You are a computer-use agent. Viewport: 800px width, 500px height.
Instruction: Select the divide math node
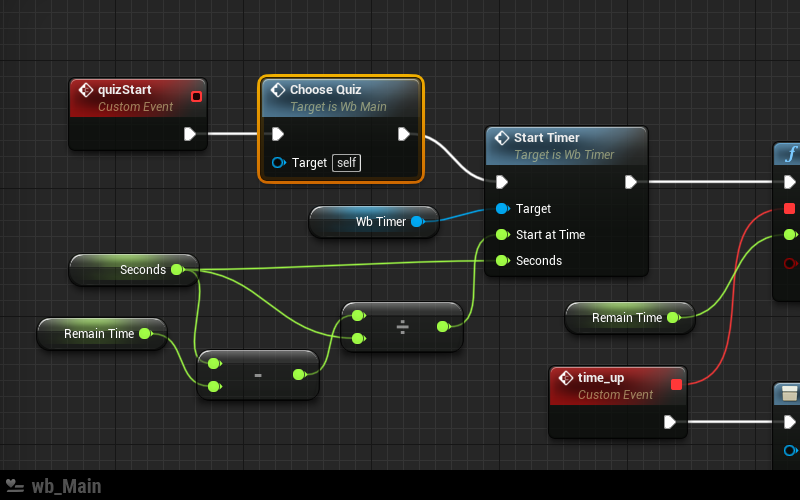[402, 327]
